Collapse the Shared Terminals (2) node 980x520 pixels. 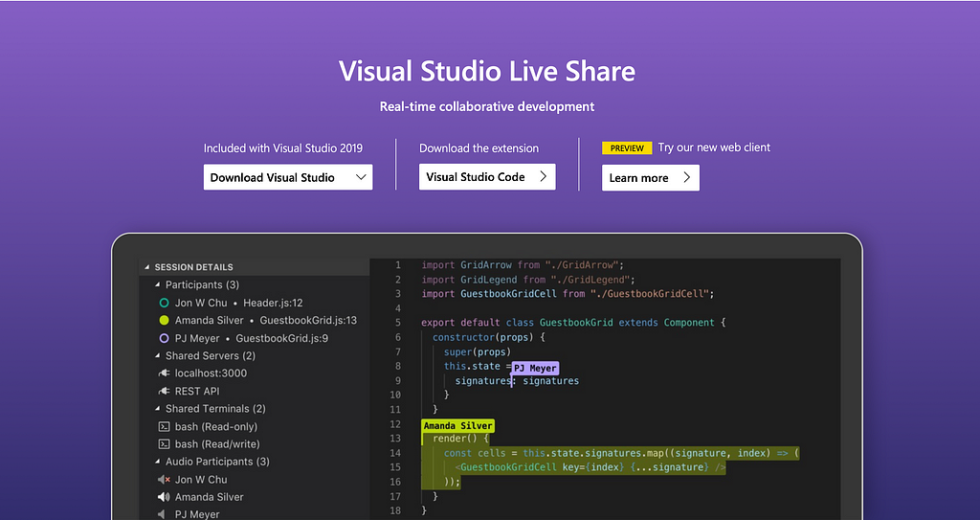158,409
